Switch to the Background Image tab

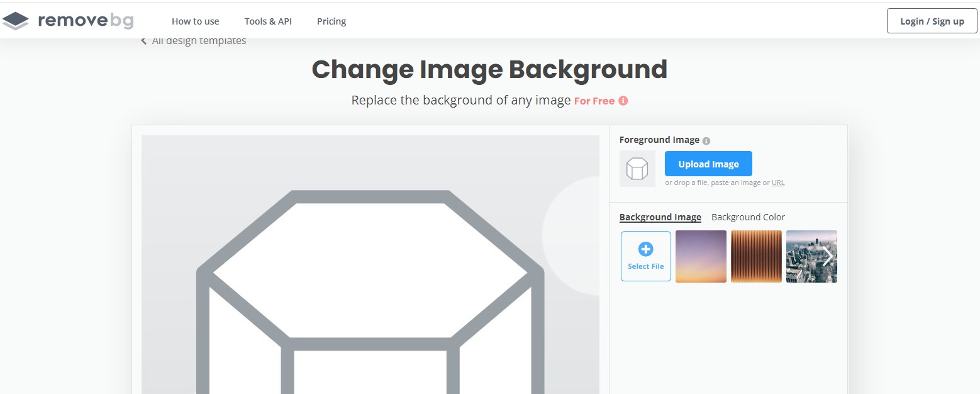(660, 217)
